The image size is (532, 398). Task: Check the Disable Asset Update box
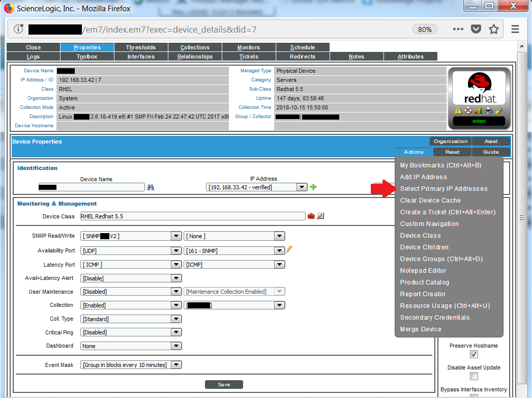tap(474, 376)
